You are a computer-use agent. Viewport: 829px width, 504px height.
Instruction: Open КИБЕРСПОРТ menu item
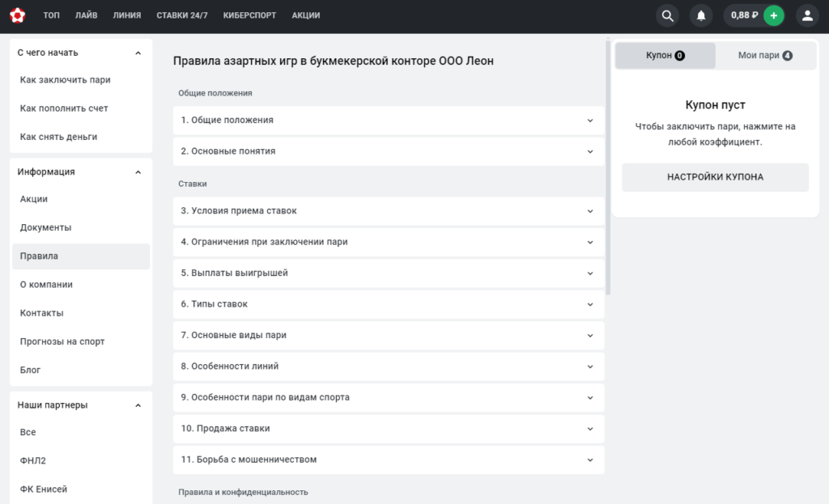coord(249,15)
